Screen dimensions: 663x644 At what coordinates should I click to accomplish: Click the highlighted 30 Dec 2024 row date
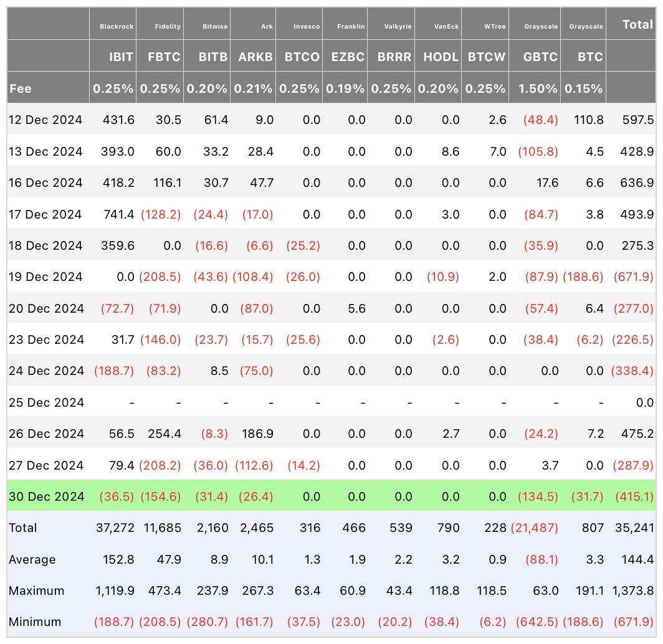[47, 496]
